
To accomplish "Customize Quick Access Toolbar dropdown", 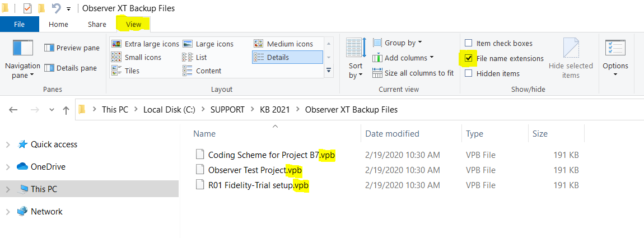I will pos(68,8).
